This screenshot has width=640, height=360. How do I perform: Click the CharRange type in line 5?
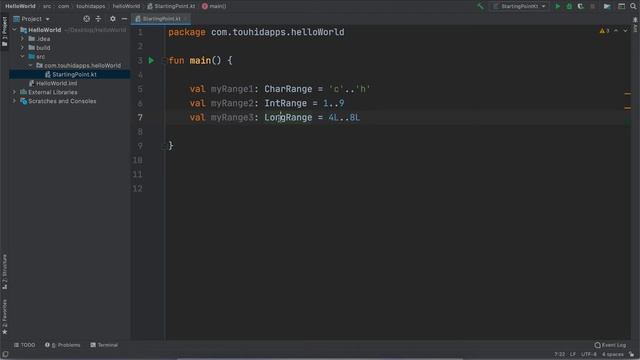[288, 89]
